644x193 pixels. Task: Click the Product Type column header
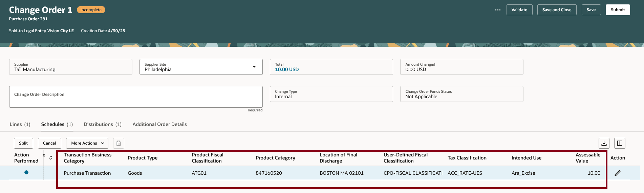[x=143, y=158]
